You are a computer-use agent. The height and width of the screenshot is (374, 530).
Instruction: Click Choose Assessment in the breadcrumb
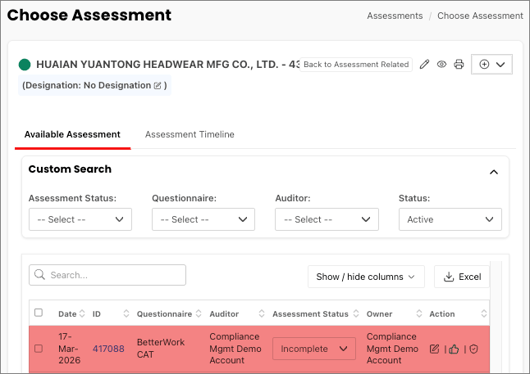point(480,16)
